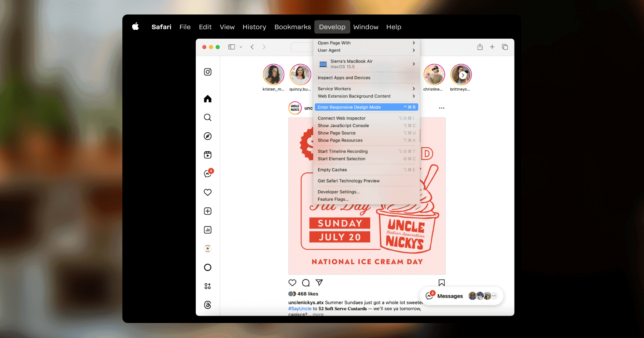644x338 pixels.
Task: Expand the User Agent submenu
Action: click(366, 50)
